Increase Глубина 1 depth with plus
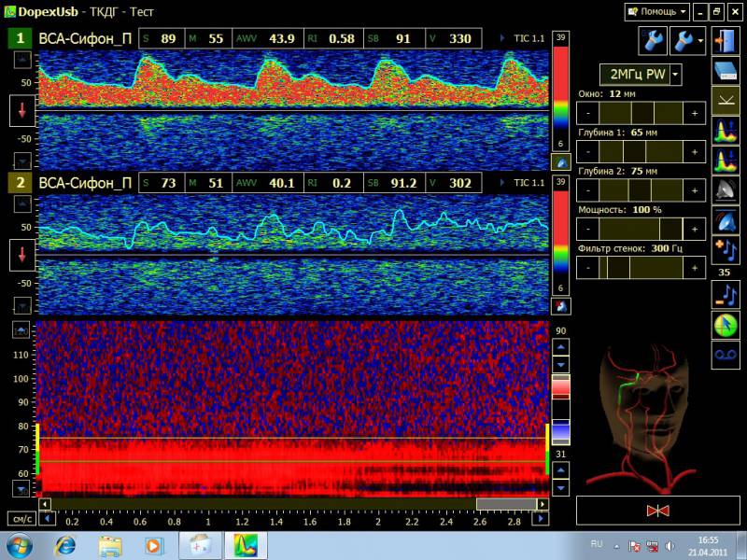Screen dimensions: 747x560 [695, 152]
